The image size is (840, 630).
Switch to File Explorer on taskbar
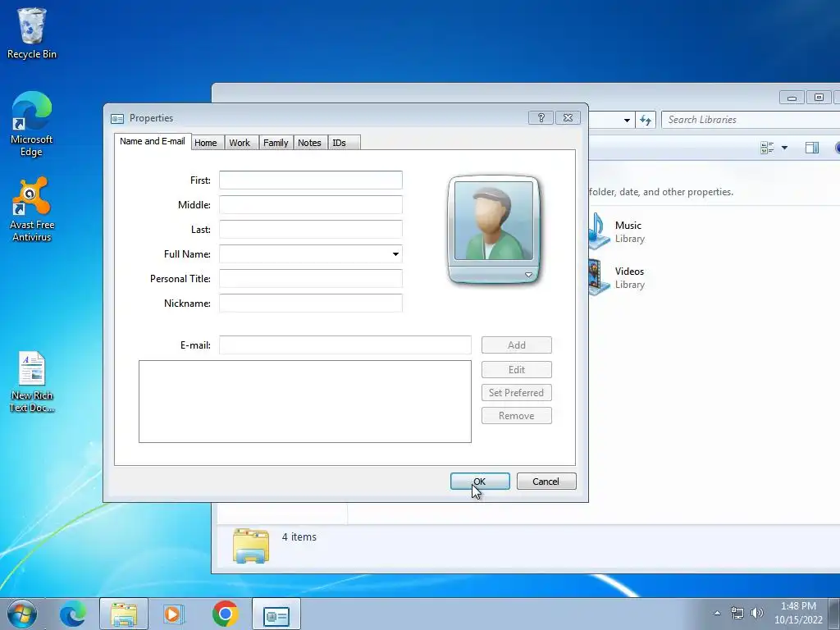(124, 614)
